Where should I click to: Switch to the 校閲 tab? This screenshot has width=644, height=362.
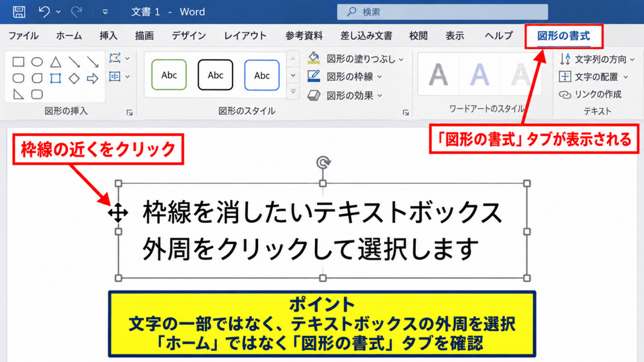point(418,36)
